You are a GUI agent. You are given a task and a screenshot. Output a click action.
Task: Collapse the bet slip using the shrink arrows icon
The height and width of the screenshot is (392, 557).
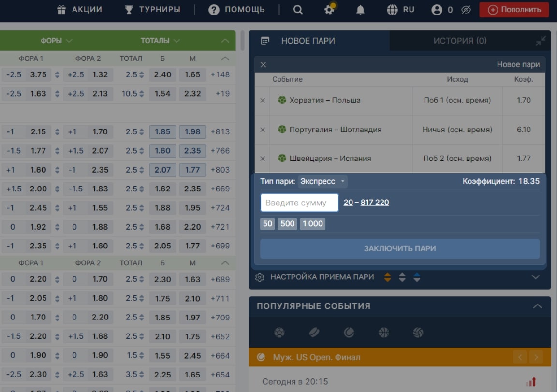pos(540,41)
